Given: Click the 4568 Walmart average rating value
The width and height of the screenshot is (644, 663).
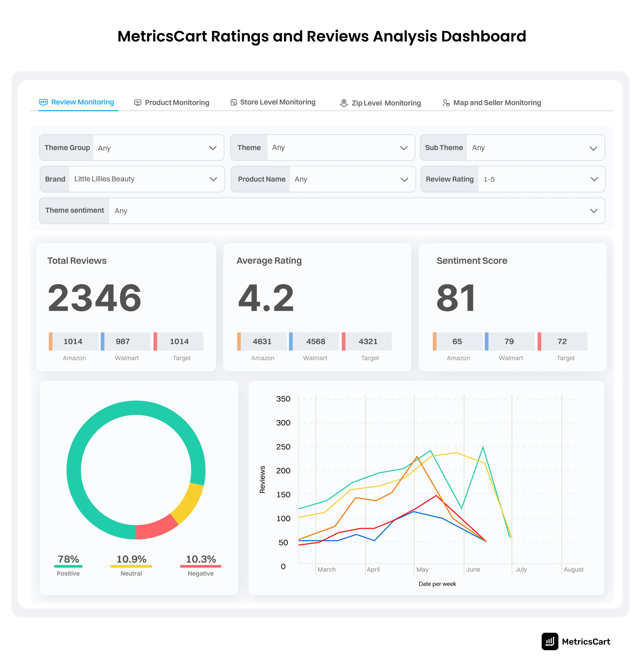Looking at the screenshot, I should pos(315,341).
